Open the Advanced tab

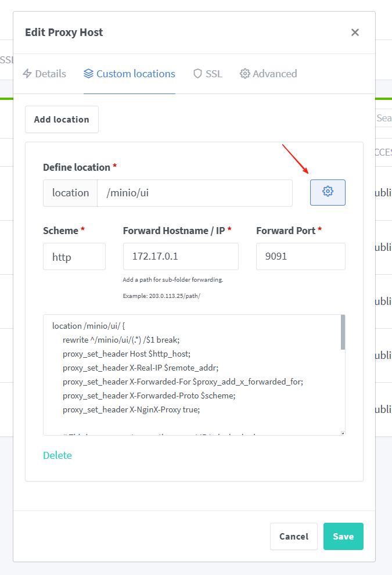coord(268,74)
